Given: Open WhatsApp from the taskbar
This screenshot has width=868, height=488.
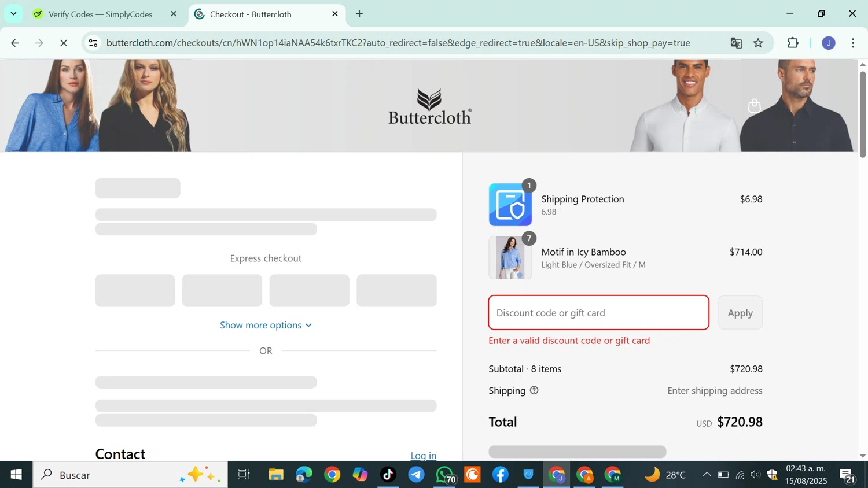Looking at the screenshot, I should (444, 475).
